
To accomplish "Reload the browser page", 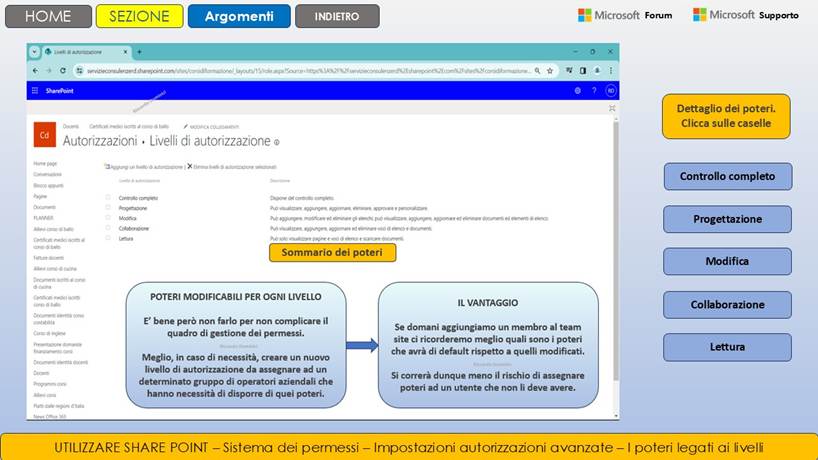I will [63, 70].
